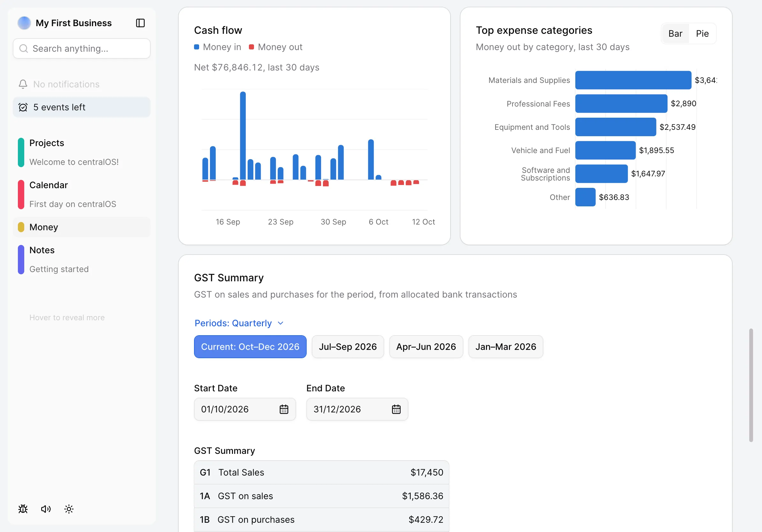Viewport: 762px width, 532px height.
Task: Open the Start Date calendar picker icon
Action: 284,409
